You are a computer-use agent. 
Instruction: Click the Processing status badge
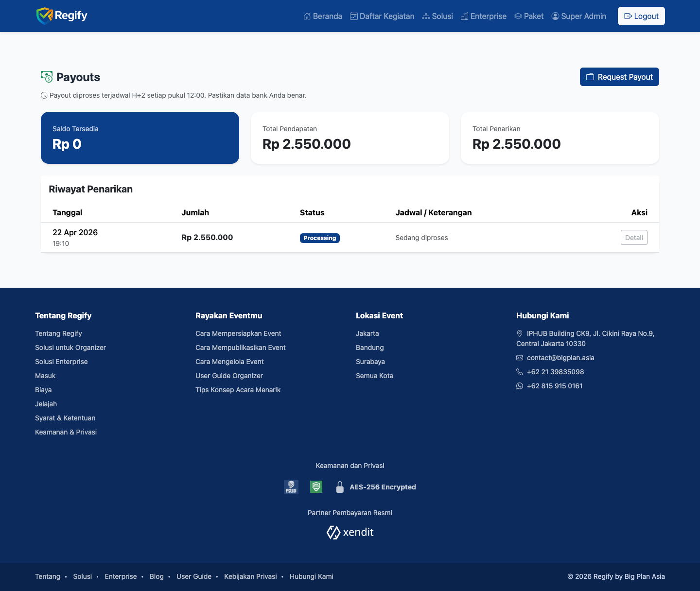click(320, 238)
